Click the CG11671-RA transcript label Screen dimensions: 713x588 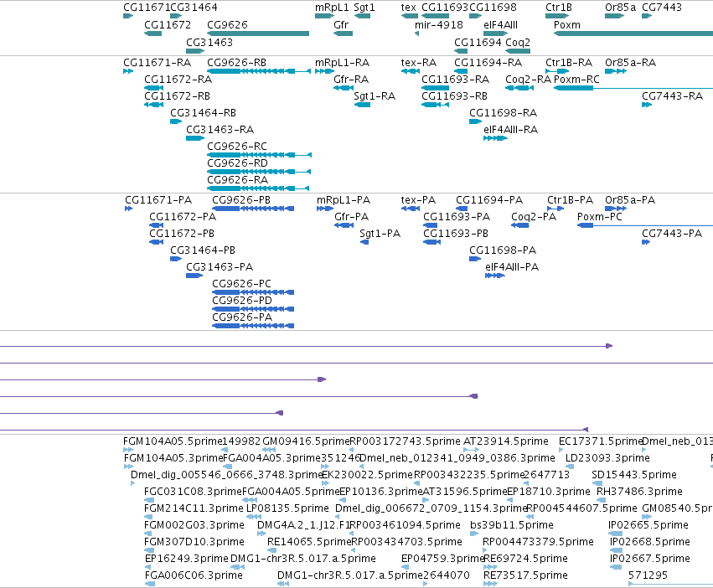coord(157,63)
